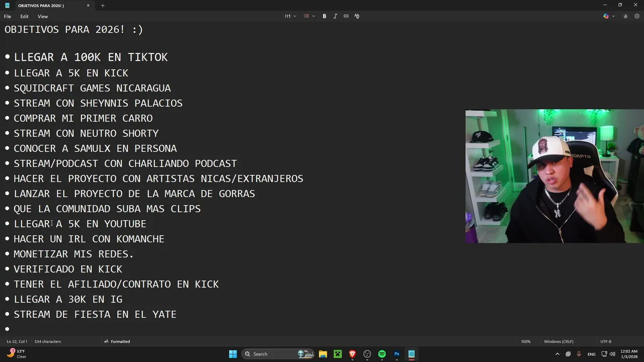Insert a hyperlink with the link icon
Image resolution: width=644 pixels, height=362 pixels.
click(346, 16)
